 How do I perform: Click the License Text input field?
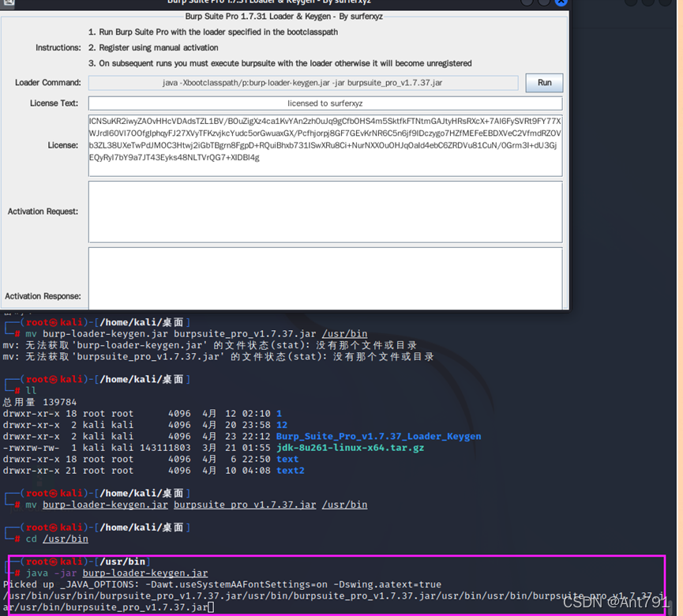click(325, 103)
